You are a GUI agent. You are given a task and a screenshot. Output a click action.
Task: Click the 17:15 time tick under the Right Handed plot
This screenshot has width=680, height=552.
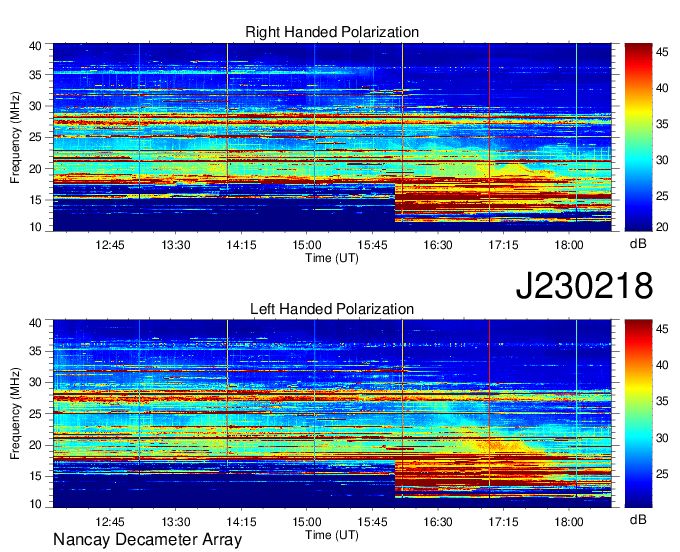503,245
